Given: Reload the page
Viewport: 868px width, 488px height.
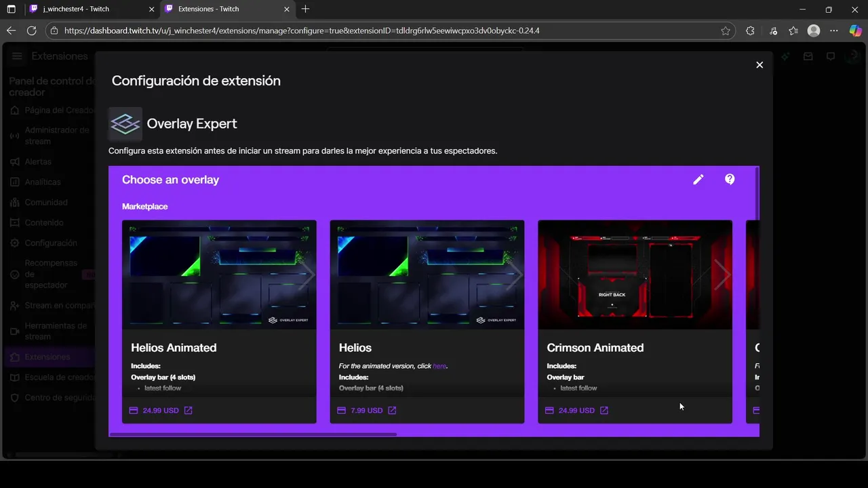Looking at the screenshot, I should (x=31, y=30).
